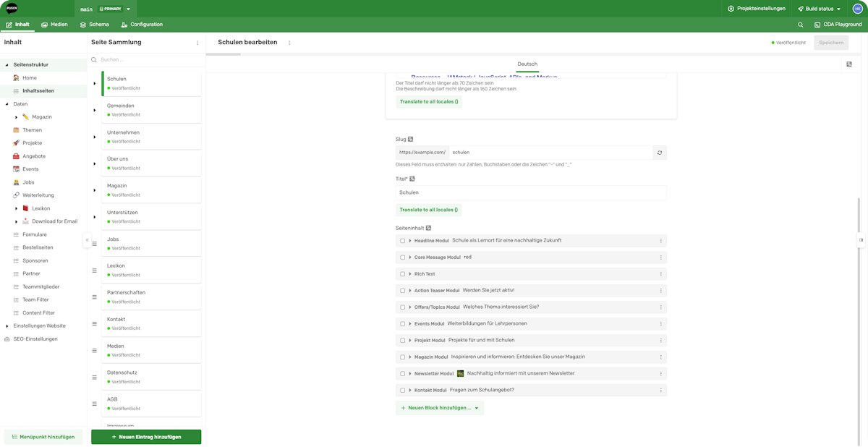
Task: Open the kebab menu of Headline Modul
Action: tap(660, 240)
